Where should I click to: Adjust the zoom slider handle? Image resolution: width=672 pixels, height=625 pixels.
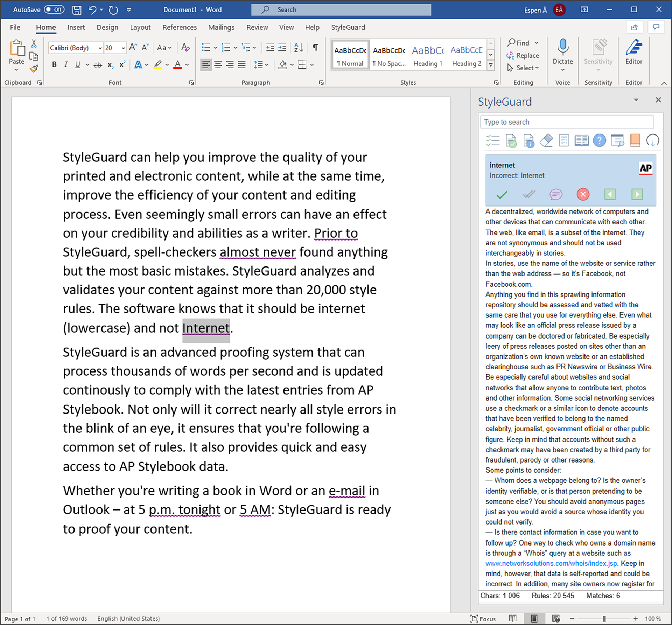coord(604,619)
